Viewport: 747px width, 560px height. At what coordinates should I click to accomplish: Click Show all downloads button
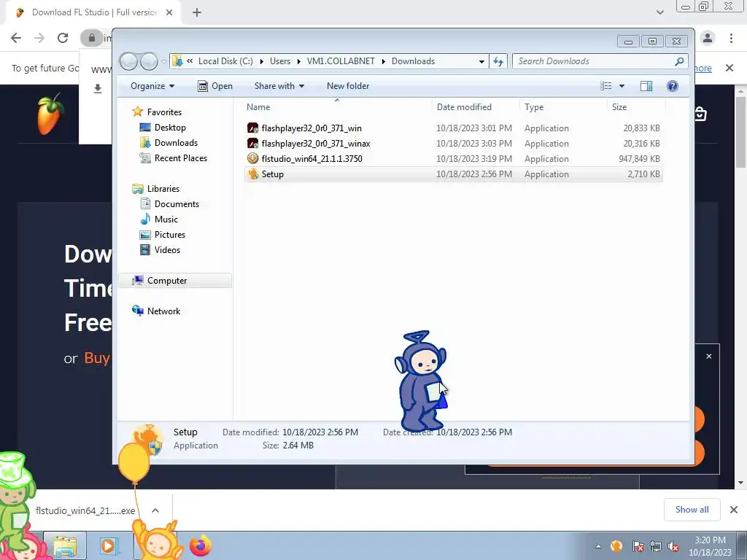[x=692, y=510]
